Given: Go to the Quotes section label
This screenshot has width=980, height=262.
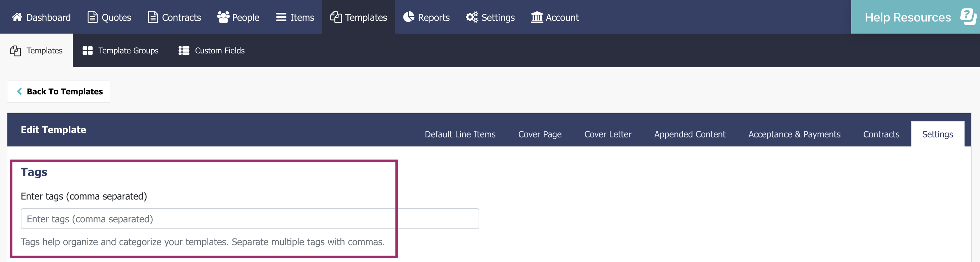Looking at the screenshot, I should click(x=116, y=17).
